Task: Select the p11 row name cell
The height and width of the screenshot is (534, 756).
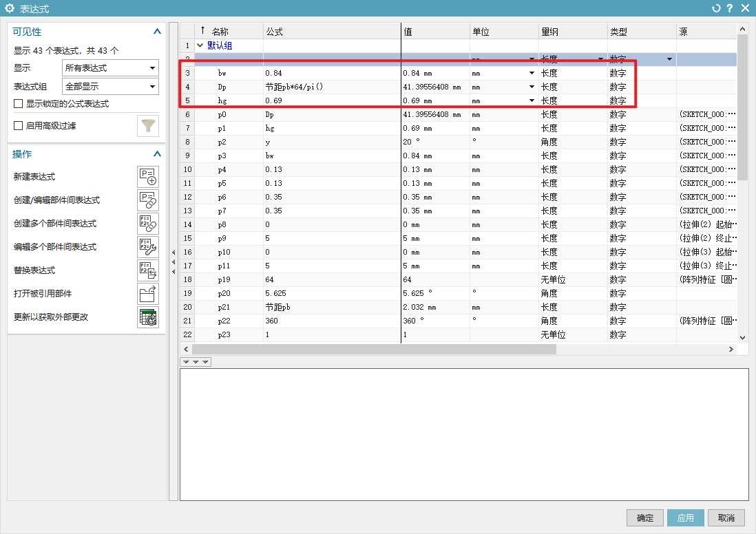Action: (x=229, y=266)
